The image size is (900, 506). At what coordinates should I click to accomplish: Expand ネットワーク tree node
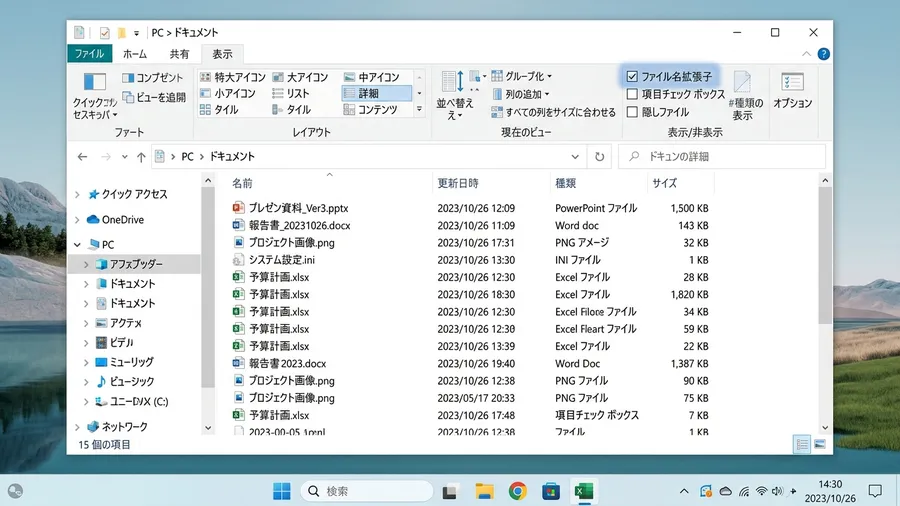click(x=77, y=427)
